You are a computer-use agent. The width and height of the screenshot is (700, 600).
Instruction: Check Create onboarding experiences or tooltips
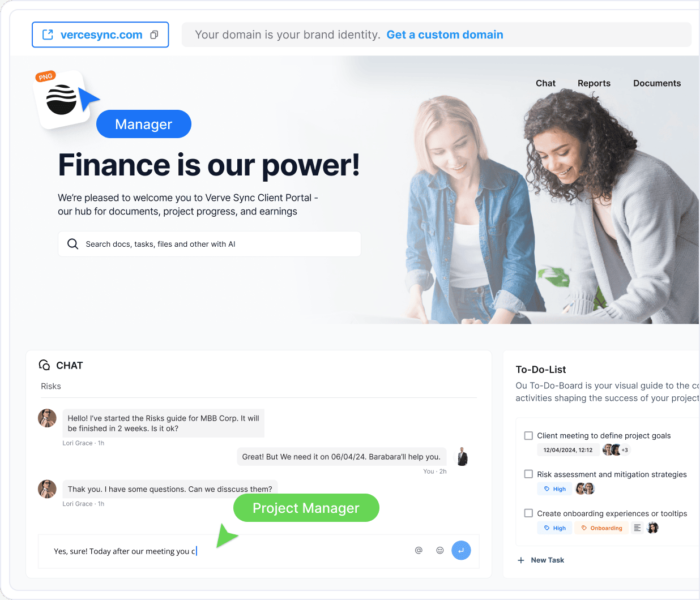(x=528, y=513)
